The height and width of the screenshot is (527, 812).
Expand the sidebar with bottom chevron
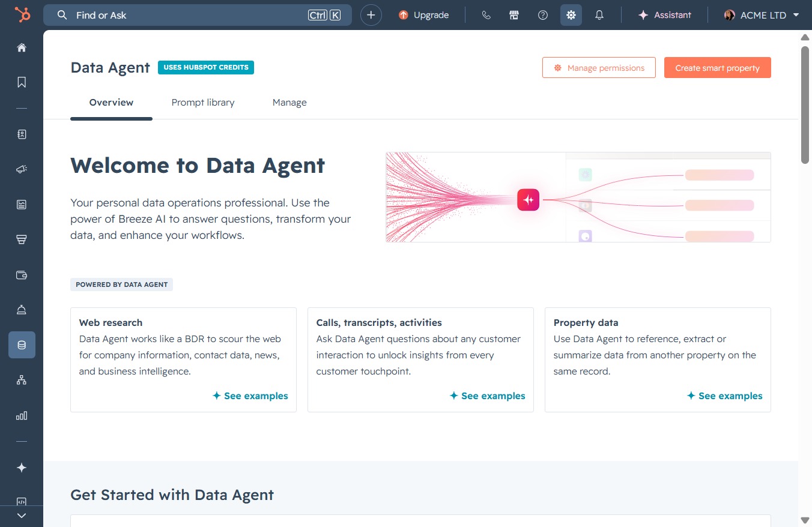(x=22, y=516)
